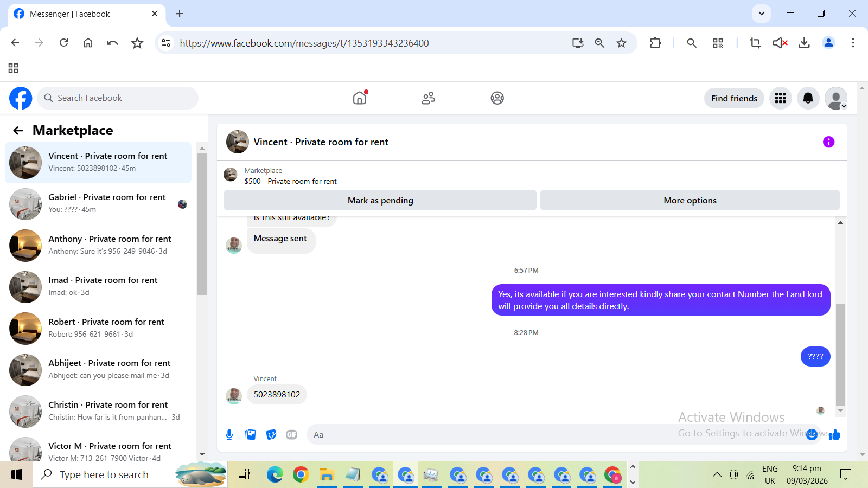
Task: Send a thumbs up like
Action: (834, 434)
